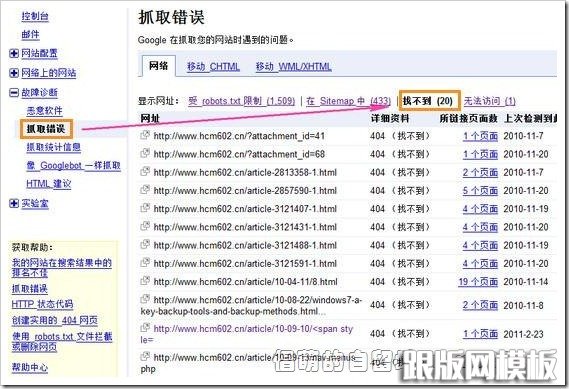Expand the 网站配置 sidebar section
The image size is (569, 389).
[14, 54]
